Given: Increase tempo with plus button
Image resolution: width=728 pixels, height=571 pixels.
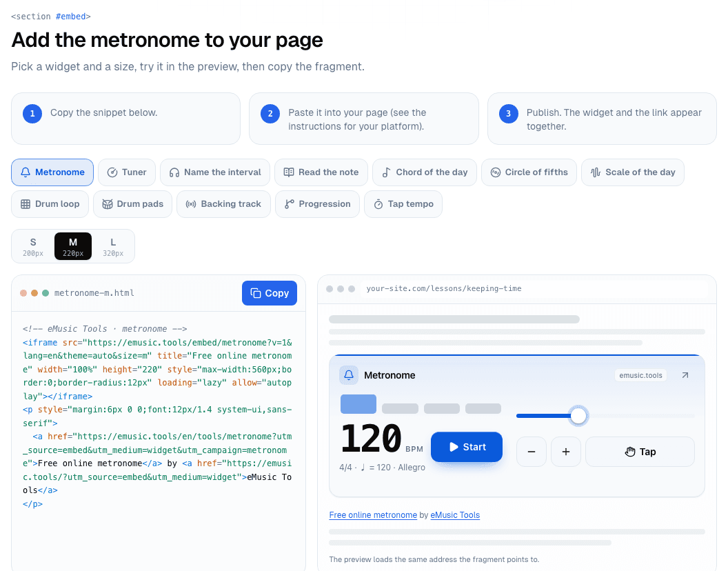Looking at the screenshot, I should click(566, 452).
